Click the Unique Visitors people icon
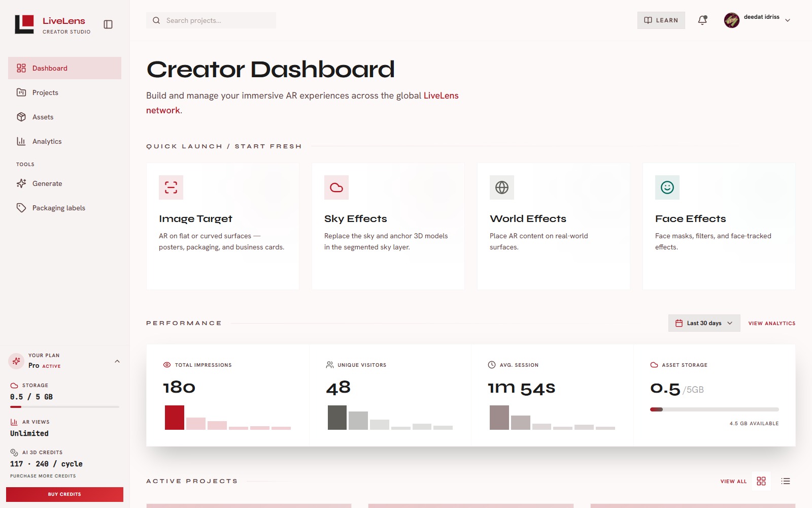Screen dimensions: 812x508 tap(330, 365)
